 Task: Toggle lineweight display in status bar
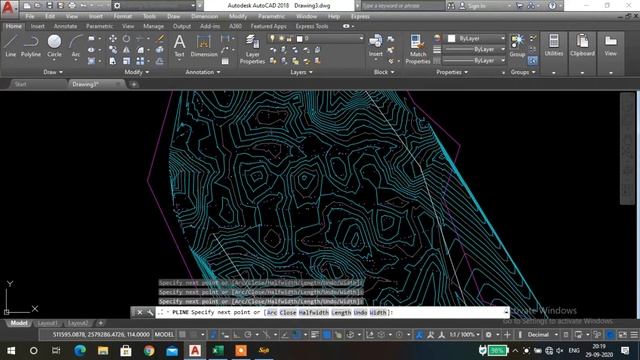tap(315, 335)
